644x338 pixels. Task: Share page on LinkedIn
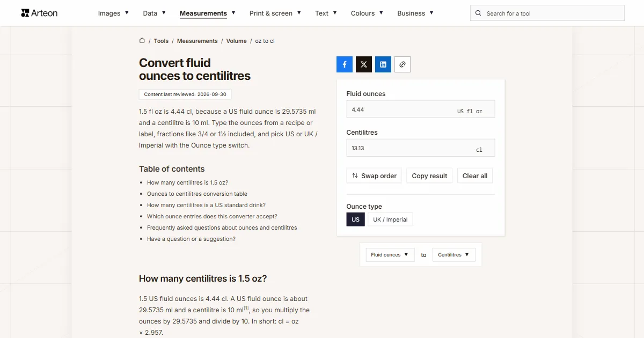(383, 64)
